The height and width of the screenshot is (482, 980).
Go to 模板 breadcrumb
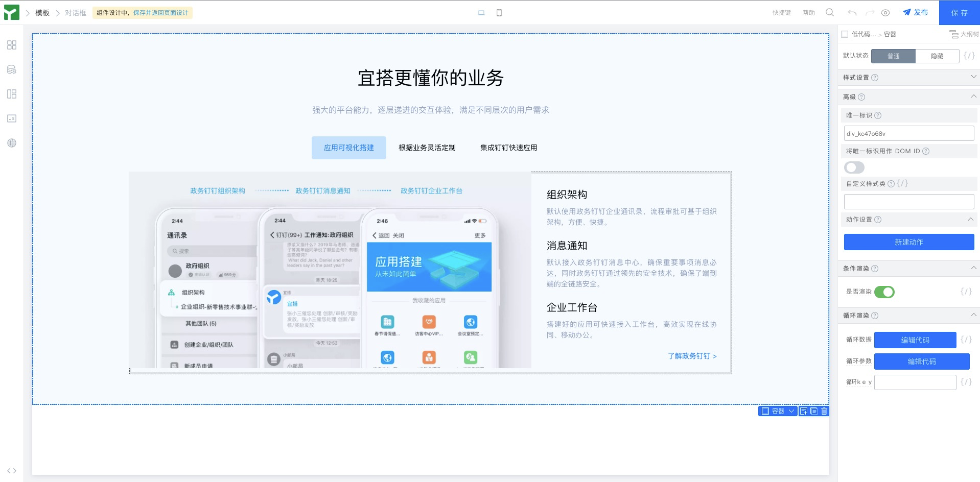(42, 13)
